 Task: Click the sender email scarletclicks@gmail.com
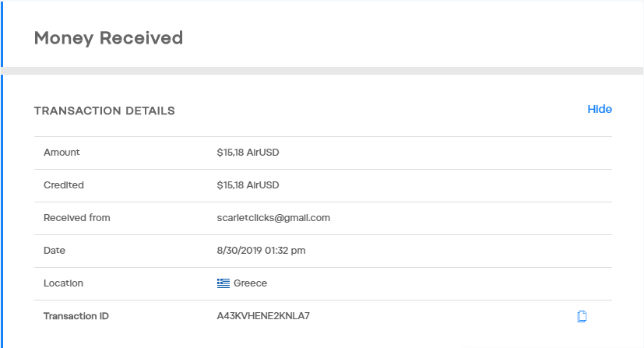click(273, 218)
